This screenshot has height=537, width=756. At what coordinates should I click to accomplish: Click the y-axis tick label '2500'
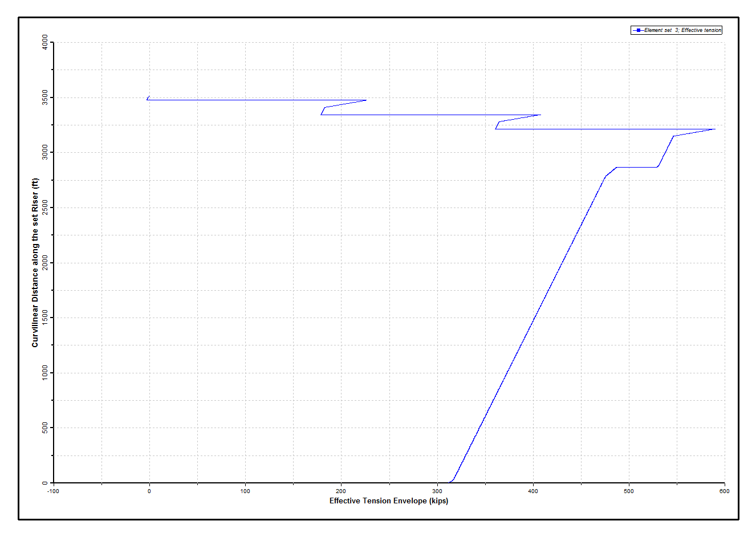coord(45,208)
